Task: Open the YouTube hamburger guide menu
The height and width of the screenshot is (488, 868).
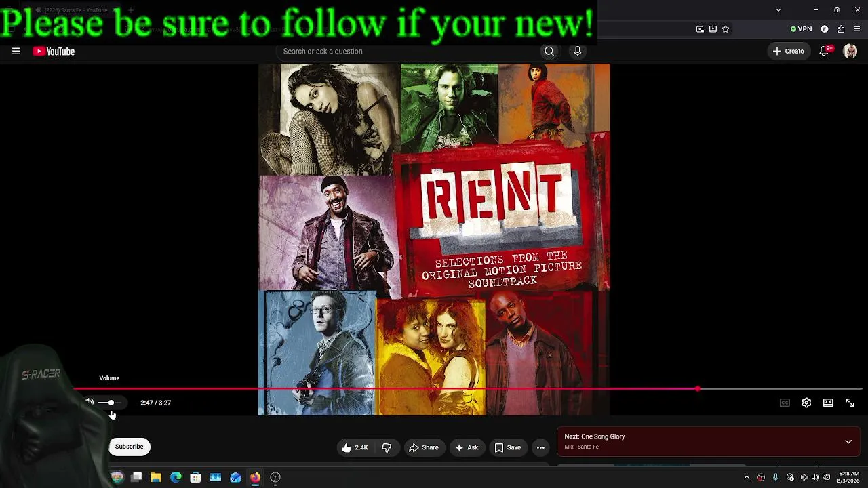Action: (16, 51)
